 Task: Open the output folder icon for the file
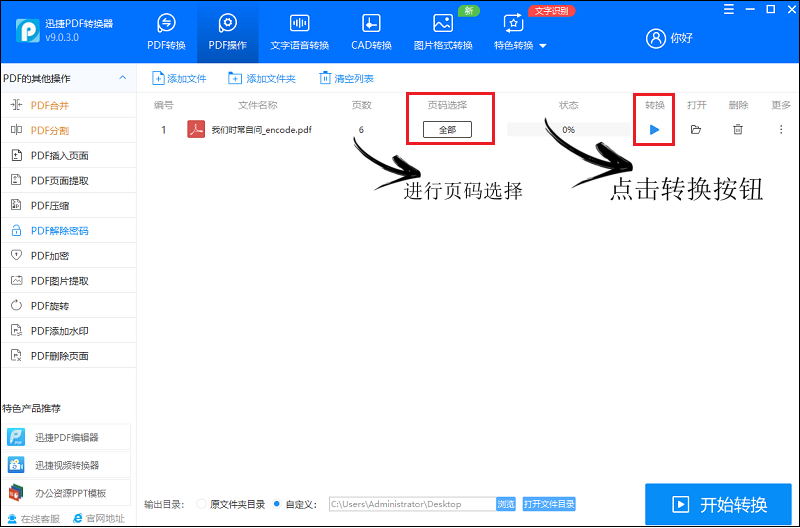pos(695,130)
